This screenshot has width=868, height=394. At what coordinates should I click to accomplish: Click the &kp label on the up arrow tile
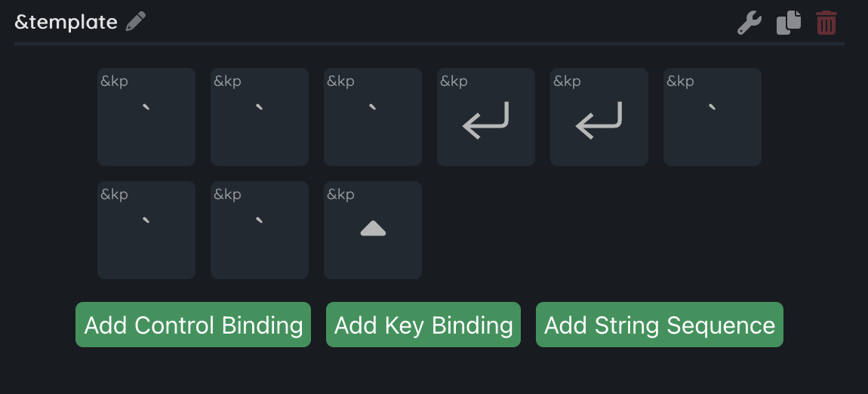pyautogui.click(x=341, y=195)
